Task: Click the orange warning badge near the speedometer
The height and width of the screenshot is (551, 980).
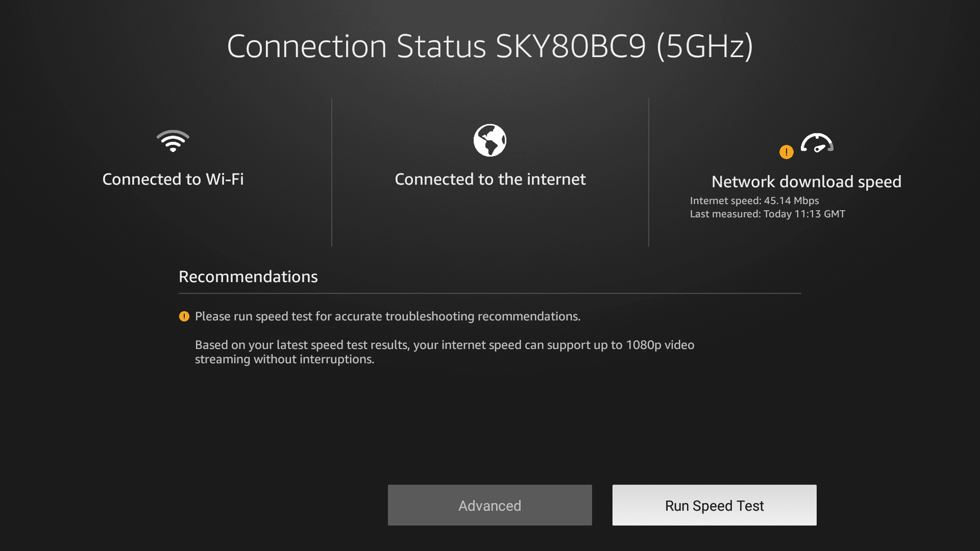Action: [786, 151]
